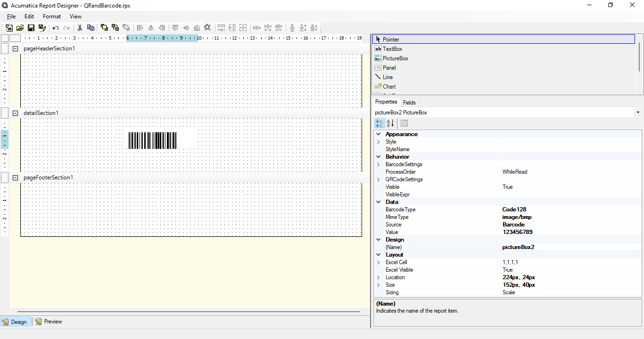Open the File menu

click(11, 16)
